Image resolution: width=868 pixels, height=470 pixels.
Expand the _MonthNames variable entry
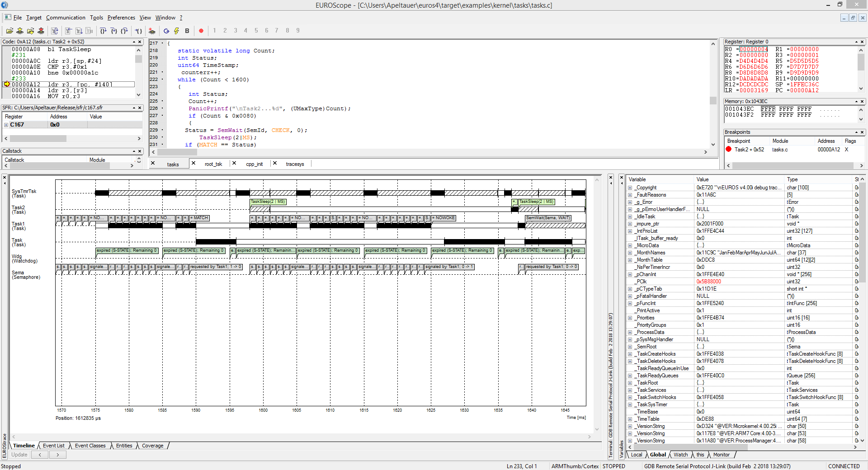(x=630, y=253)
